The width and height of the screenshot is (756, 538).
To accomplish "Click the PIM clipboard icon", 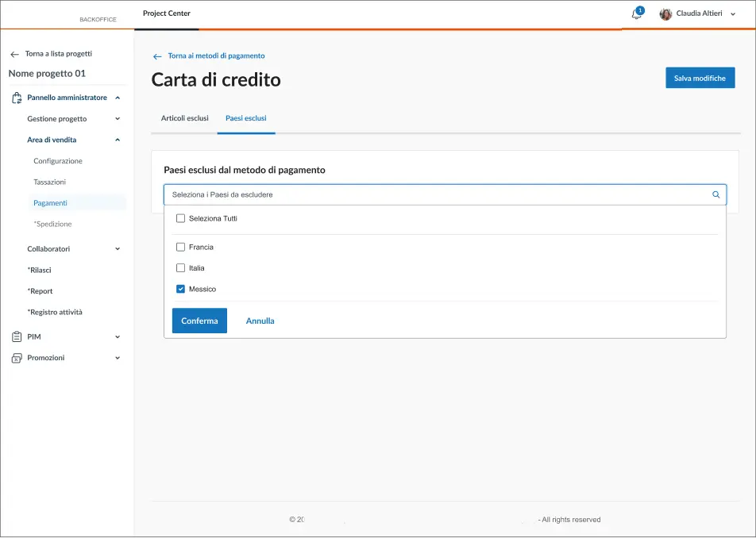I will (x=17, y=336).
